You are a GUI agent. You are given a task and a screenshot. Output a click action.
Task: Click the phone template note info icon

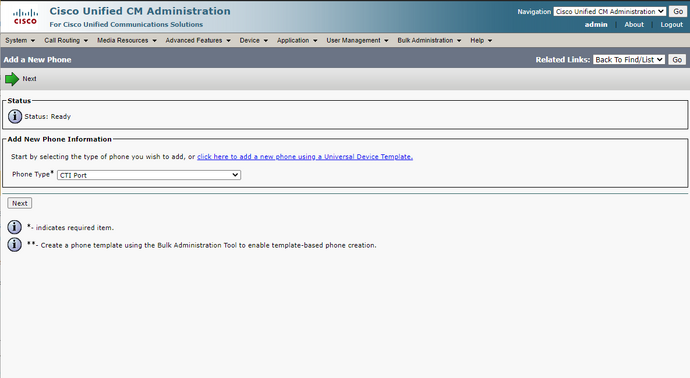pyautogui.click(x=15, y=244)
